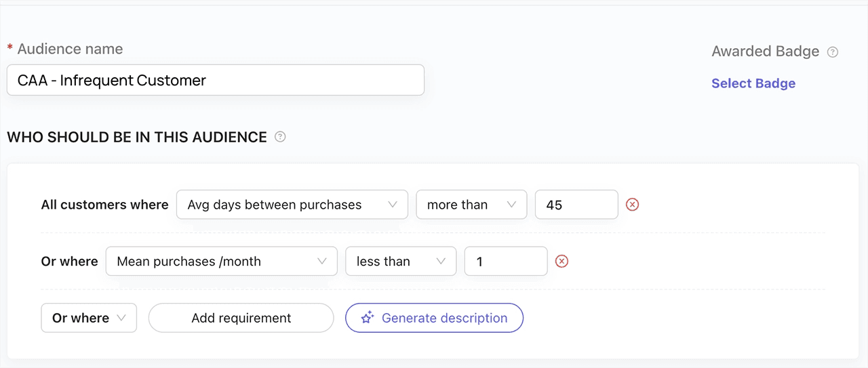Click the 'Audience name' field label
868x368 pixels.
point(70,49)
